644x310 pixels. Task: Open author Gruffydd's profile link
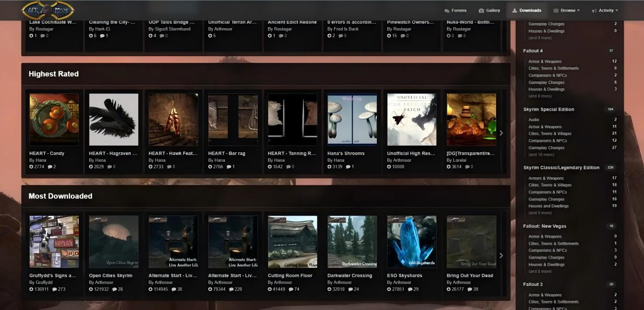coord(44,282)
